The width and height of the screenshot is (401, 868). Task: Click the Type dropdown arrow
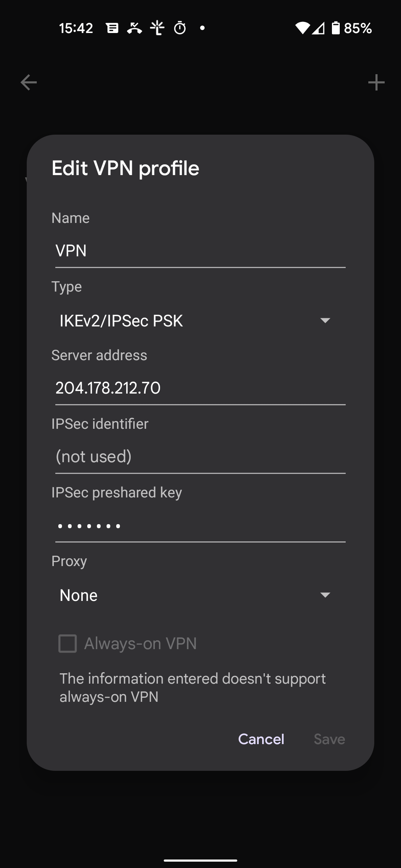coord(325,320)
